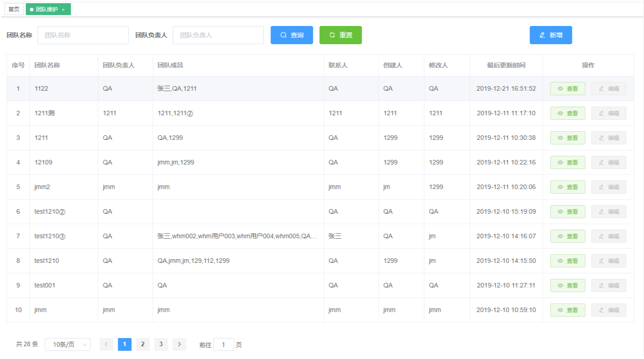Click the 查询 search button

click(292, 35)
